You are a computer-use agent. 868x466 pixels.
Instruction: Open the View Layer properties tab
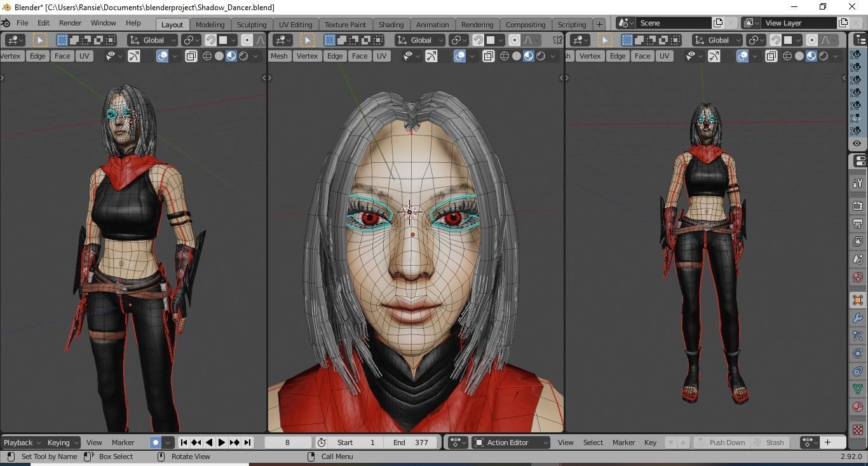(858, 242)
